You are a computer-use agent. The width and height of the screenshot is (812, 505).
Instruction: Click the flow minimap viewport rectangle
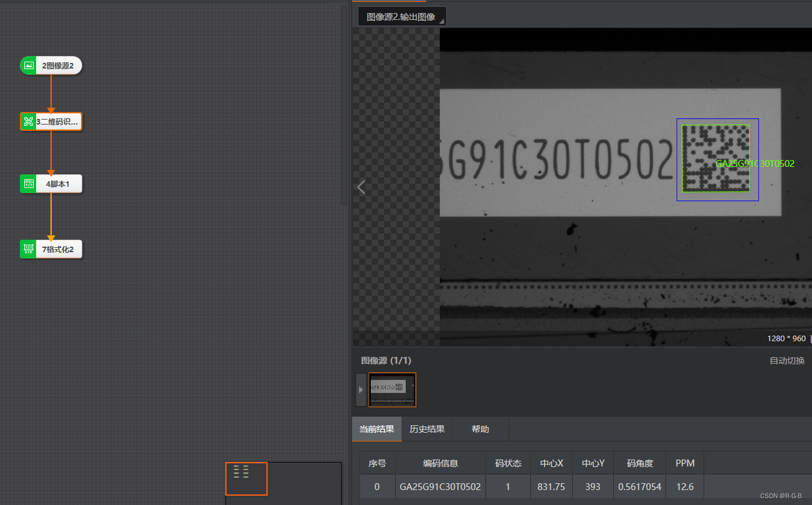pyautogui.click(x=246, y=478)
